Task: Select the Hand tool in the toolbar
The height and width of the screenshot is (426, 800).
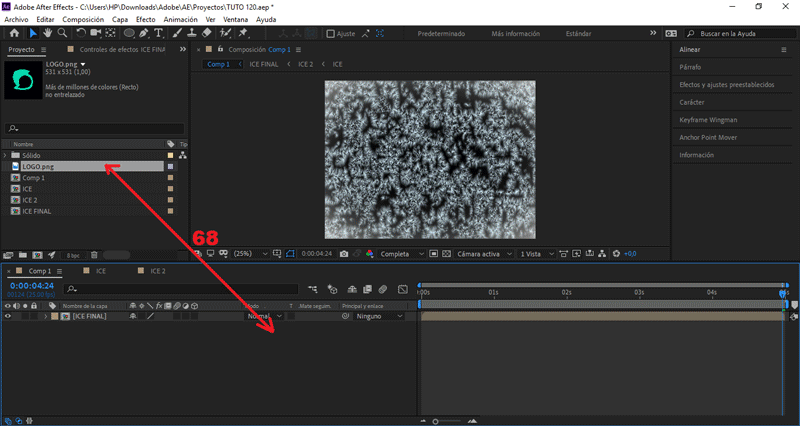Action: [47, 33]
